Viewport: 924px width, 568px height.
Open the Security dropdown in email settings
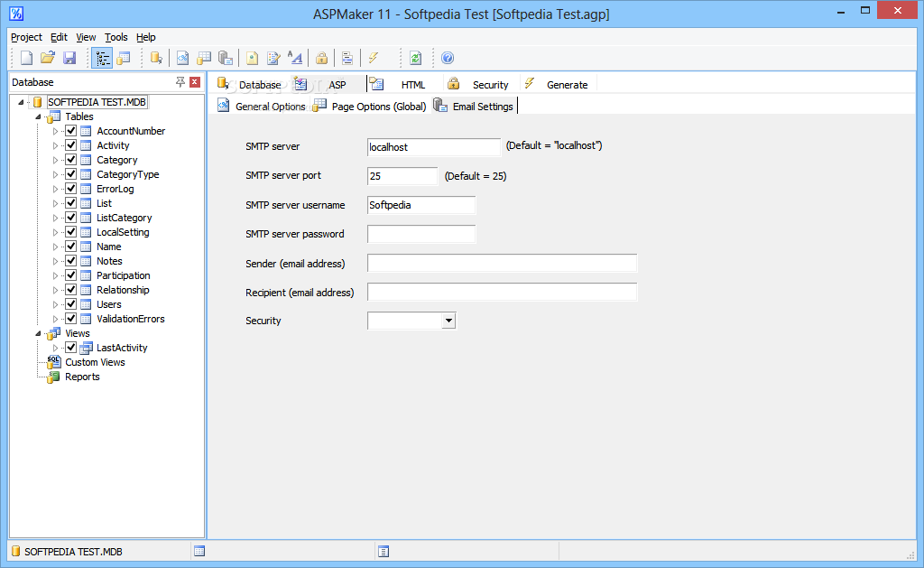449,321
